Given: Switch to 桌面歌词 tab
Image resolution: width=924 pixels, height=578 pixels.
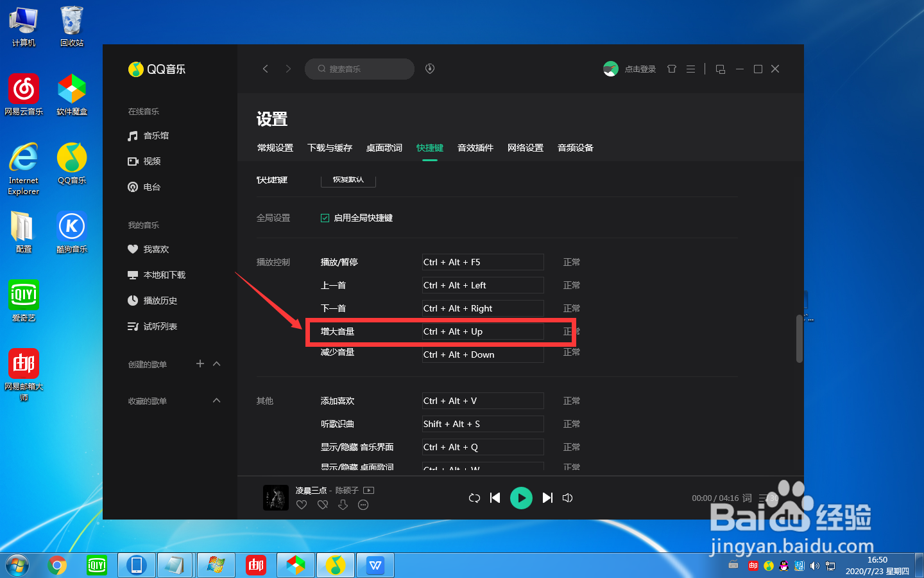Looking at the screenshot, I should coord(384,148).
